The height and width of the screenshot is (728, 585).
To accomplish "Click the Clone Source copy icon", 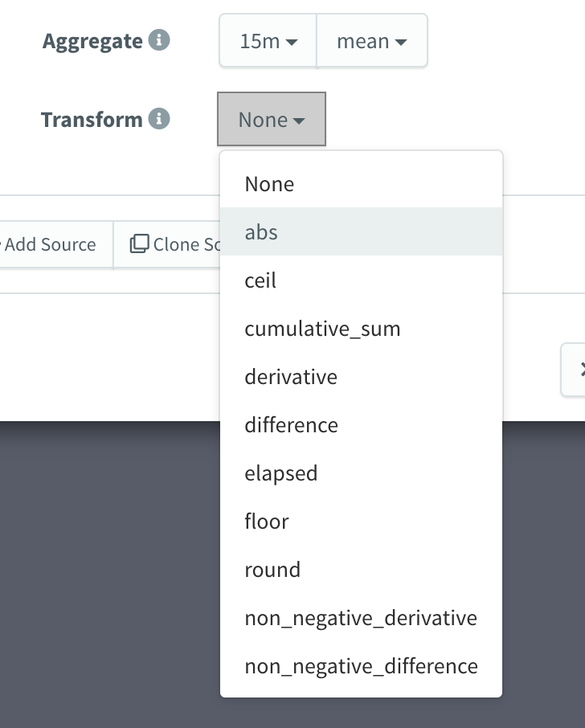I will [x=139, y=243].
